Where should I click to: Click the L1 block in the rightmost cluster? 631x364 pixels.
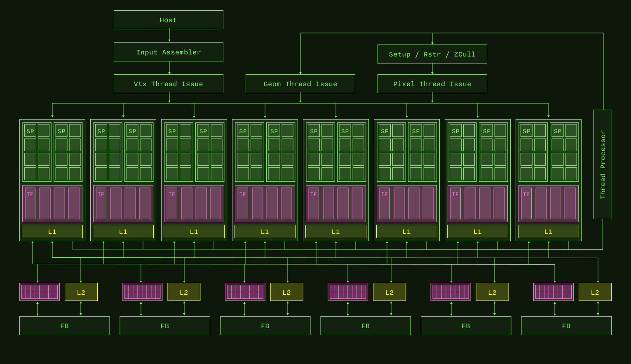point(549,232)
